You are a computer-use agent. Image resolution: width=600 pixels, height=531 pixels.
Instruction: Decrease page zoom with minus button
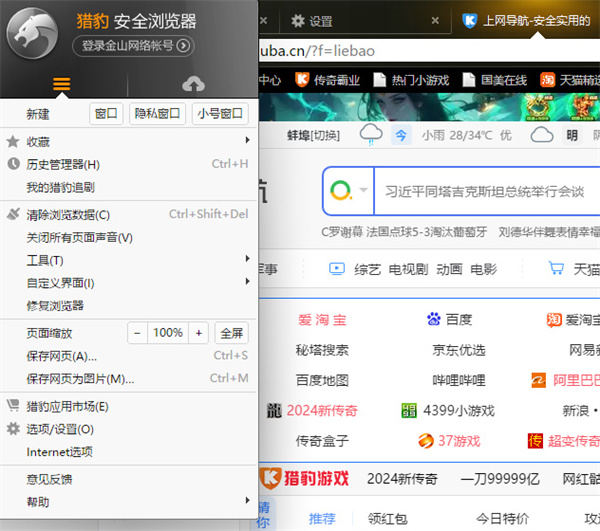click(x=137, y=333)
